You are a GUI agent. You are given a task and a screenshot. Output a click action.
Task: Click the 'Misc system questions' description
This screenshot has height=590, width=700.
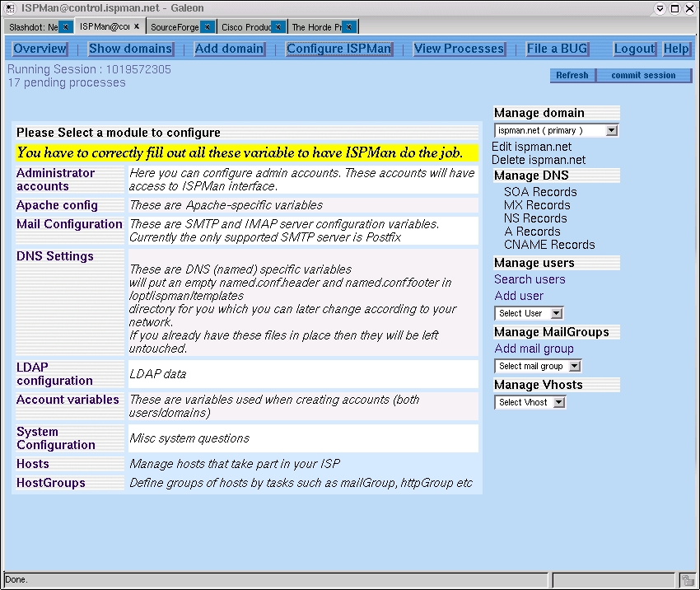tap(189, 438)
